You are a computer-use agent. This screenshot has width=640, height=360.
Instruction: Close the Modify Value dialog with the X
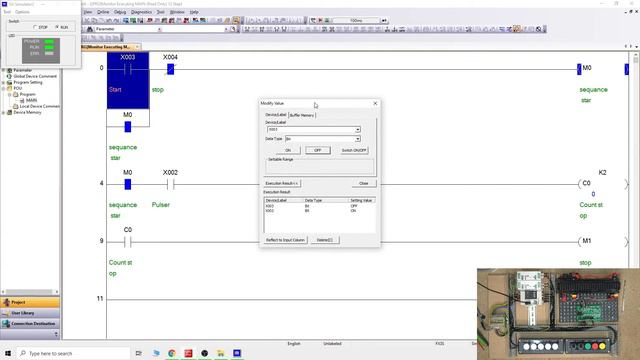click(376, 103)
